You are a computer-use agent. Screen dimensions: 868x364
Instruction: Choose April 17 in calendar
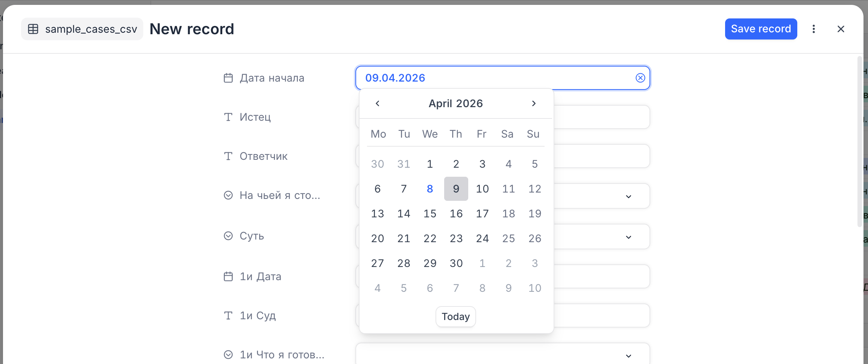pos(482,214)
